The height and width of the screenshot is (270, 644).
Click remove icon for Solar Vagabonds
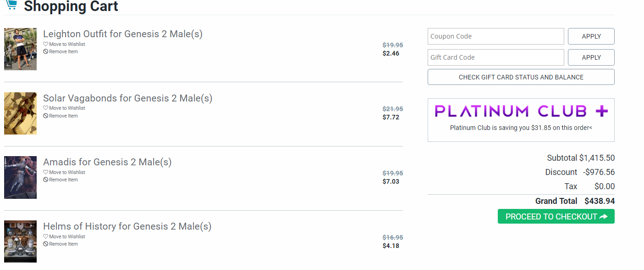click(45, 116)
